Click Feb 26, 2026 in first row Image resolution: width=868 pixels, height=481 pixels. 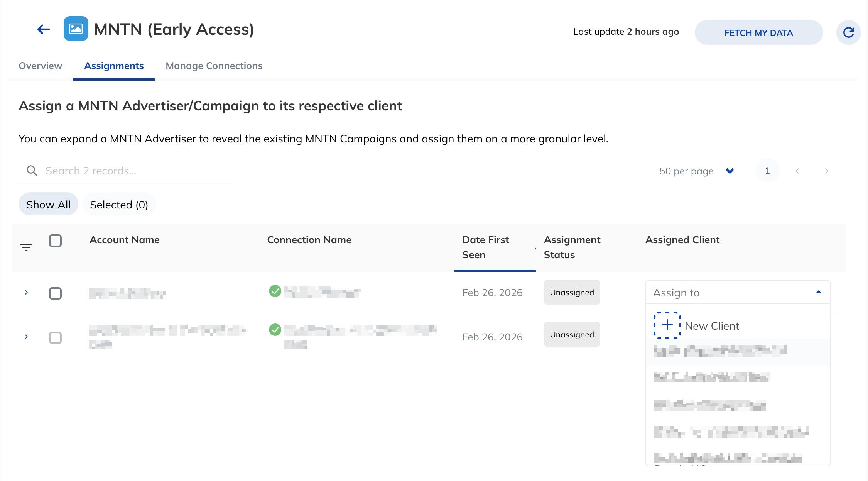tap(492, 293)
